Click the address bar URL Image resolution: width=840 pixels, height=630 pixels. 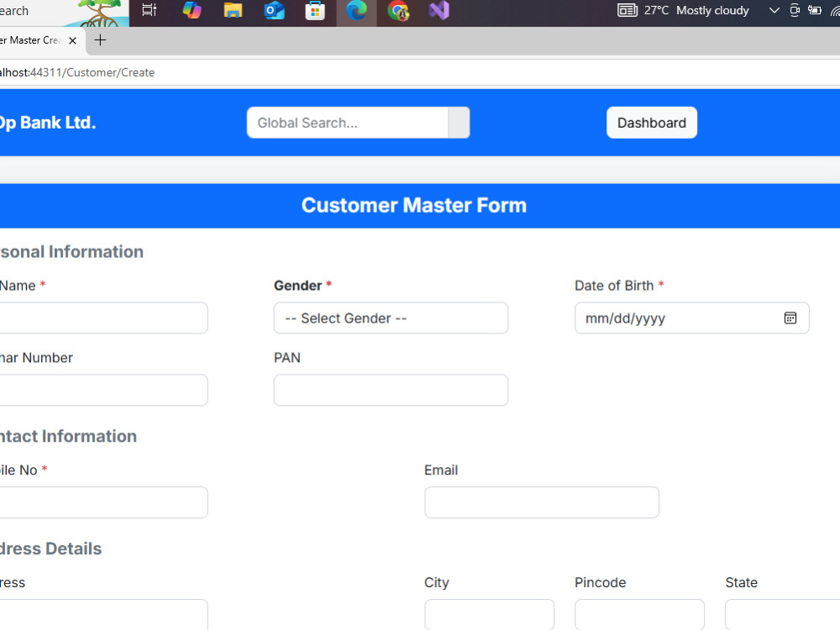pyautogui.click(x=77, y=72)
